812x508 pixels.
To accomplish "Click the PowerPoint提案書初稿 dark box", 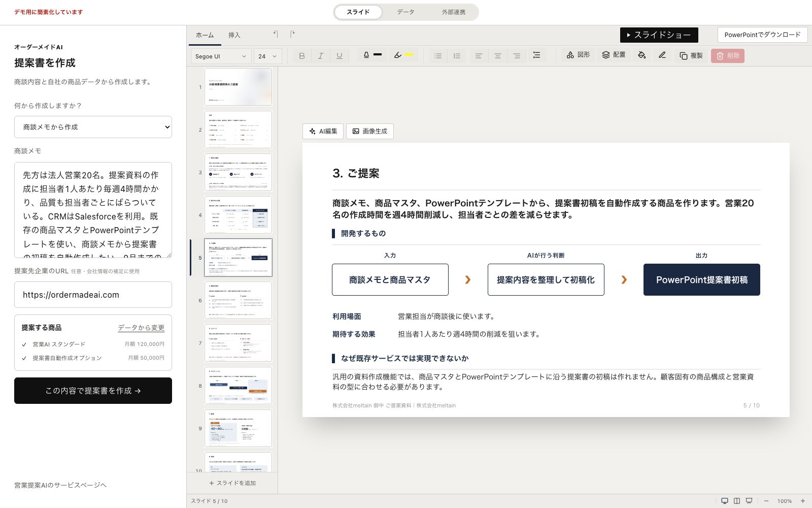I will (x=702, y=279).
